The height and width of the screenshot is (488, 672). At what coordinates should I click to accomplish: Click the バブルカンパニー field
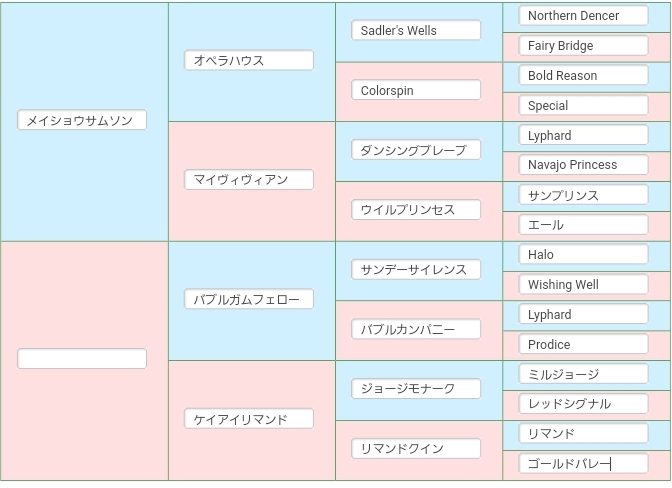point(416,329)
